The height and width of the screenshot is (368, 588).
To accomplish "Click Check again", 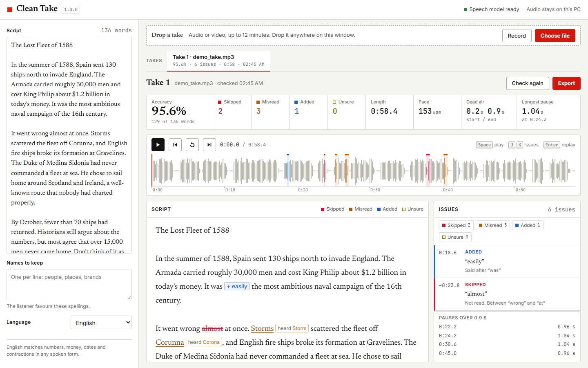I will 528,83.
